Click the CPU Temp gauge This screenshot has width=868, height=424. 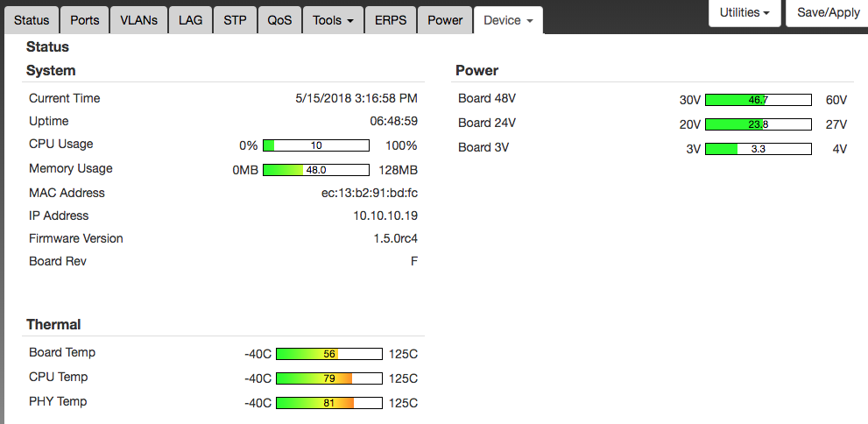pyautogui.click(x=329, y=378)
